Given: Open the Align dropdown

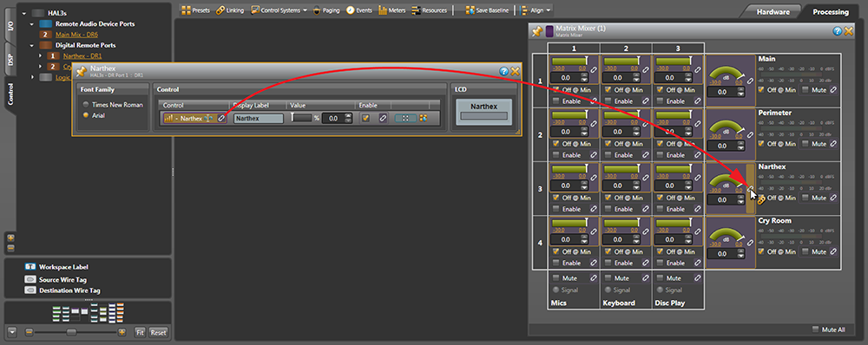Looking at the screenshot, I should [x=536, y=10].
